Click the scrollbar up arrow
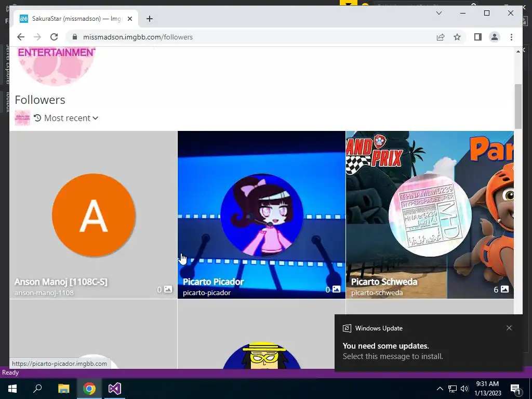 point(518,51)
